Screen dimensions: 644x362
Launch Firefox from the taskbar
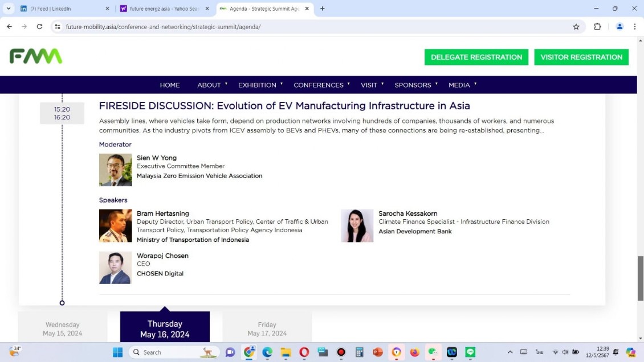414,352
